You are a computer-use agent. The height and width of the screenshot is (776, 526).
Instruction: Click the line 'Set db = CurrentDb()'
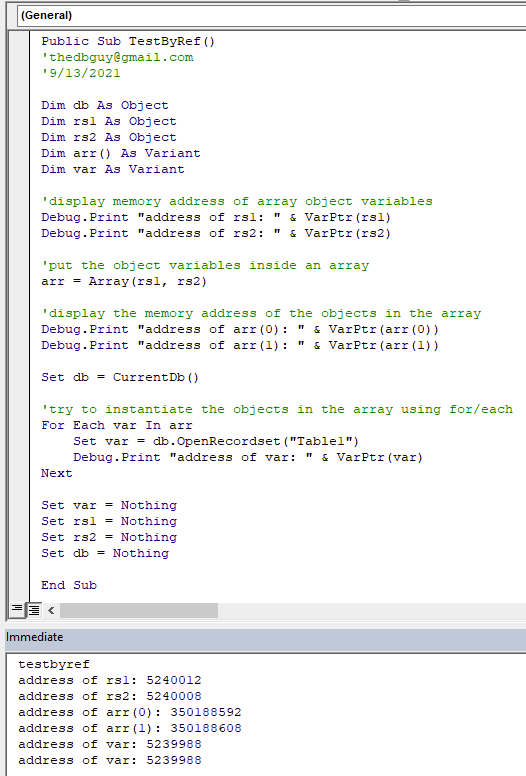pos(120,377)
